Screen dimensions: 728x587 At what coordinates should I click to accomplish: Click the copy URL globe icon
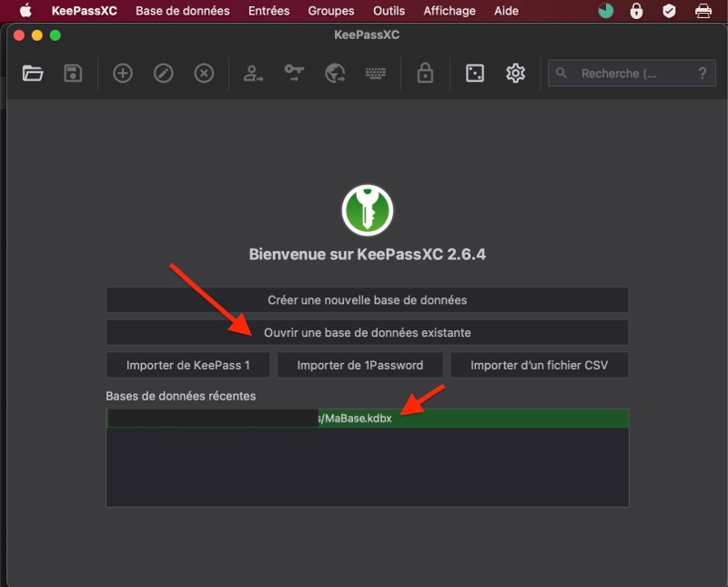335,74
